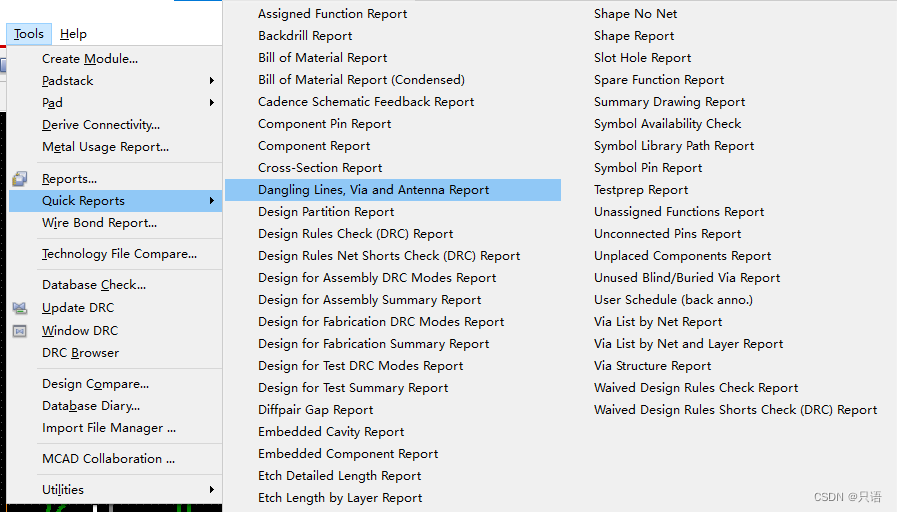
Task: Select Waived Design Rules Check Report
Action: (695, 388)
